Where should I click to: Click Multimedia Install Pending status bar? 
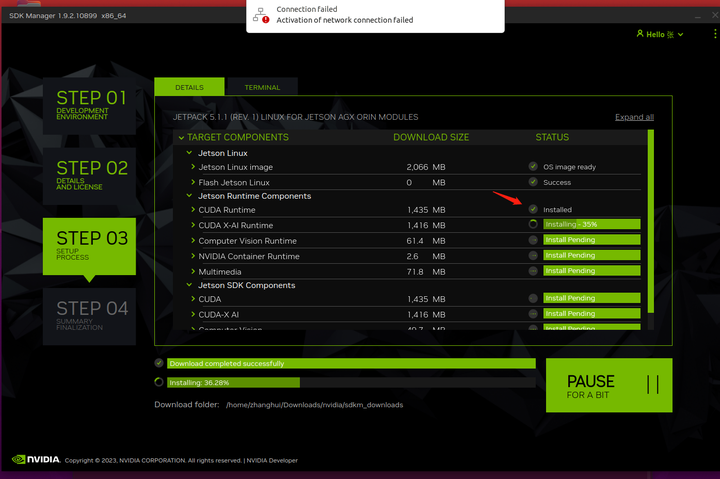coord(591,270)
